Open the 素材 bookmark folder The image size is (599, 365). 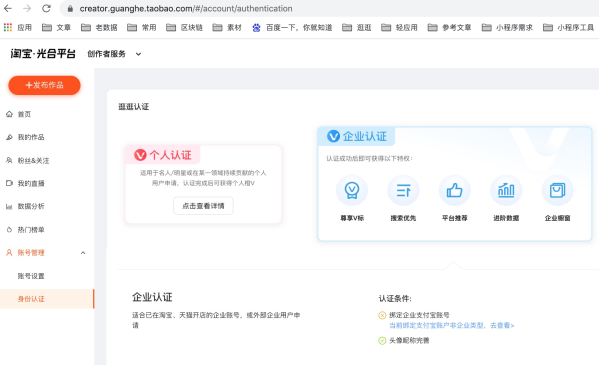click(x=227, y=28)
